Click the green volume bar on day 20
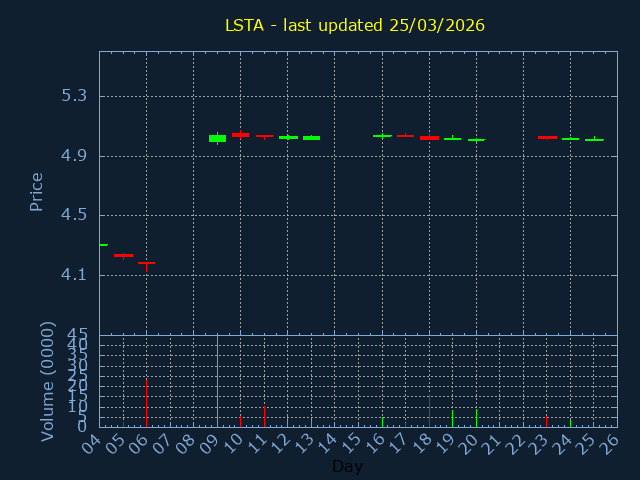 tap(476, 418)
